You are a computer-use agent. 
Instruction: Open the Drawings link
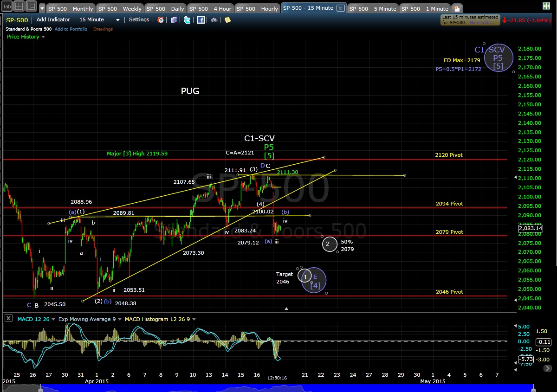[x=103, y=29]
